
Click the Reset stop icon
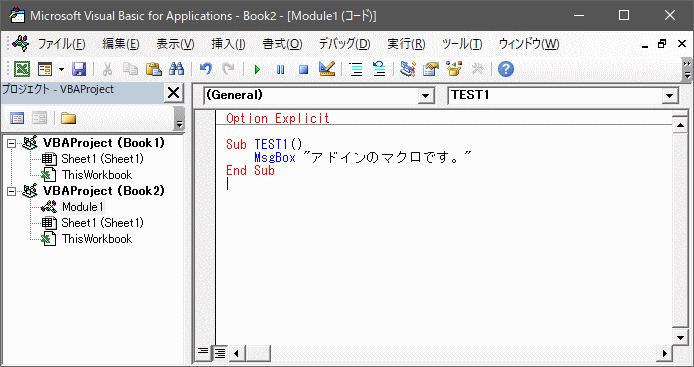[x=303, y=70]
